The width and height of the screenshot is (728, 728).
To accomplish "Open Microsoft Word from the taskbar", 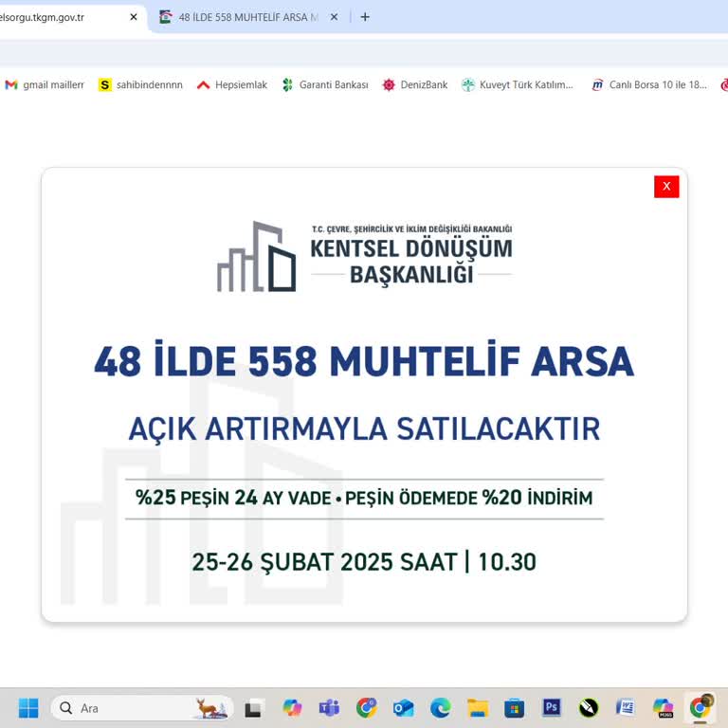I will [626, 708].
